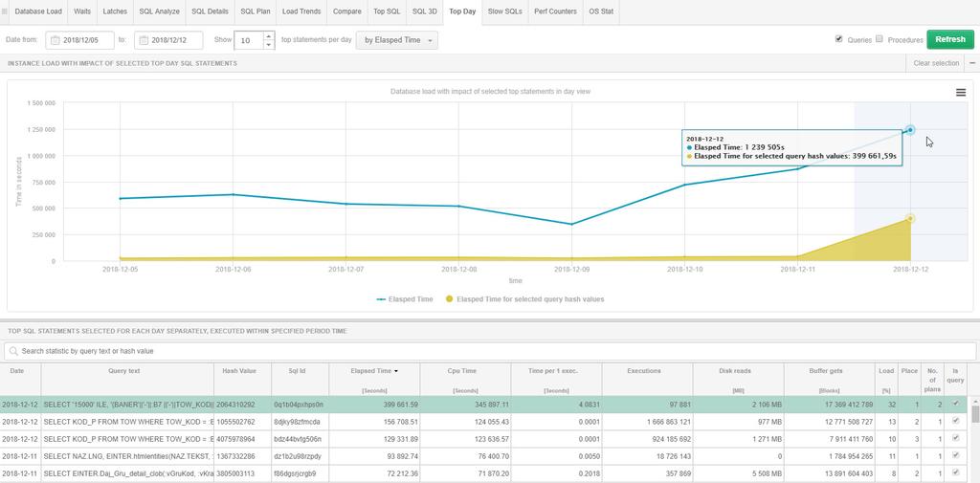Click the magnifier icon in the search box
Viewport: 980px width, 483px height.
(13, 351)
